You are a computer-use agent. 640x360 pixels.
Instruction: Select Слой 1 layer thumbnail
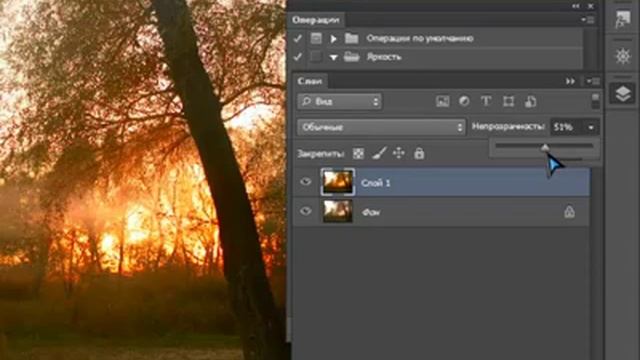(338, 182)
